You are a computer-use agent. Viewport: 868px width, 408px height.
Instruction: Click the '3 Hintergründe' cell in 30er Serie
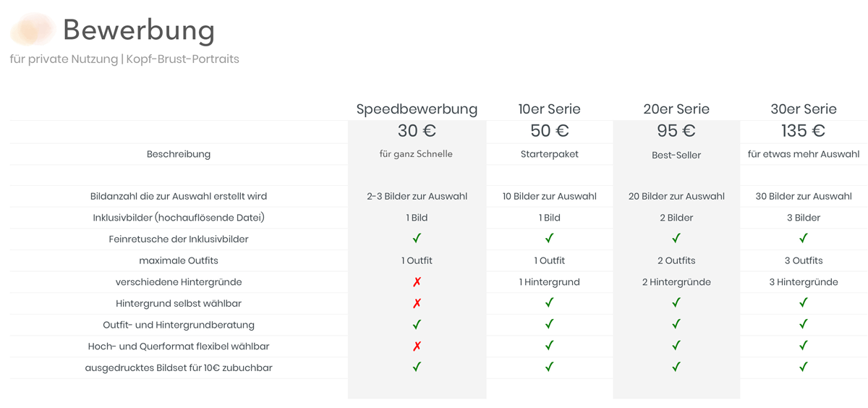pos(804,282)
